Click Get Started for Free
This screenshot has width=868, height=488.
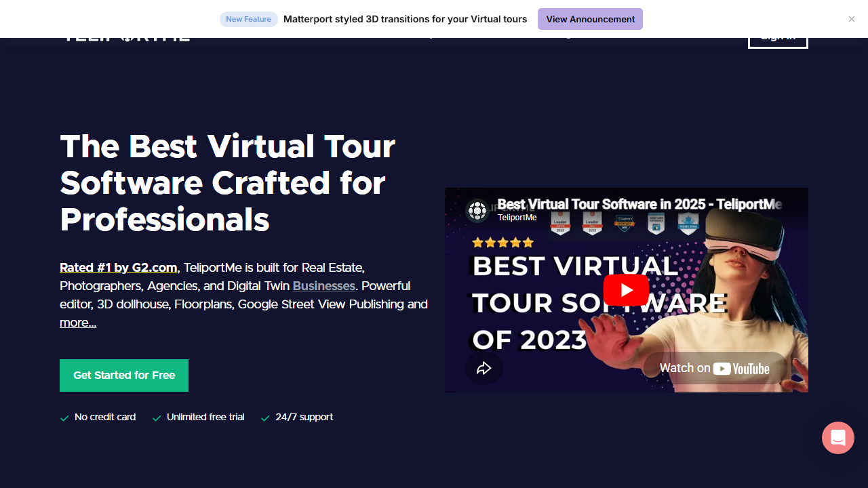124,375
